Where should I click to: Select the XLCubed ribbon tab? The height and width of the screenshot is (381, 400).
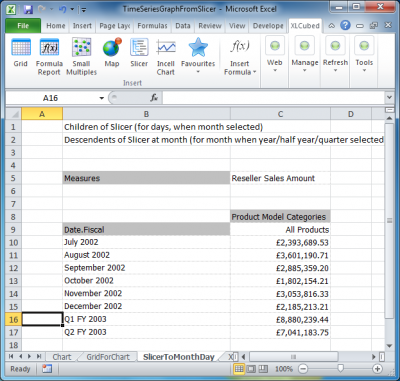coord(305,26)
